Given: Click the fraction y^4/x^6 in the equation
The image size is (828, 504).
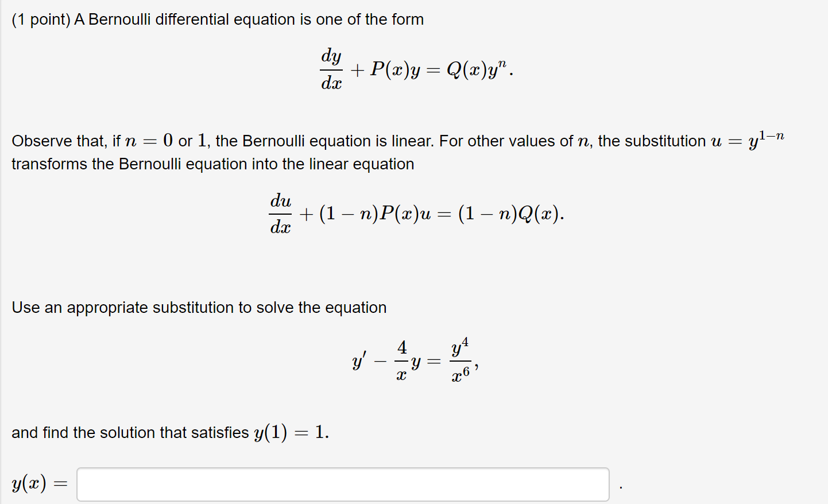Looking at the screenshot, I should click(x=459, y=359).
